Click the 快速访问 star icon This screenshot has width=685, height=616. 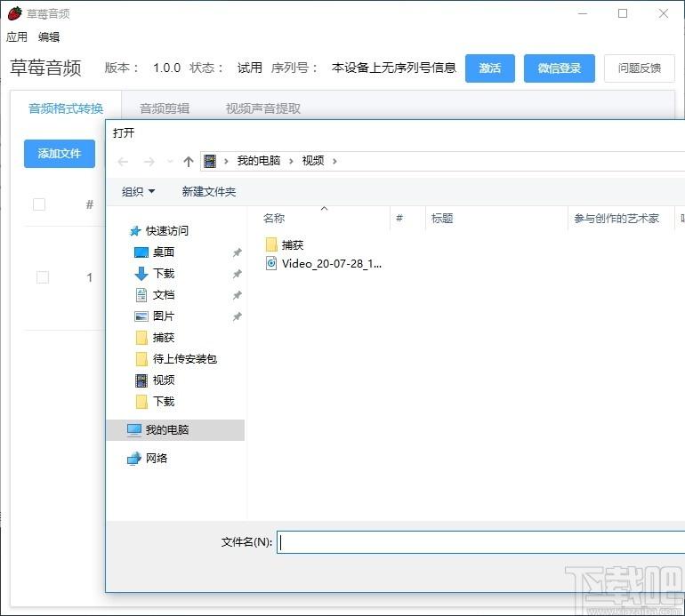click(135, 231)
